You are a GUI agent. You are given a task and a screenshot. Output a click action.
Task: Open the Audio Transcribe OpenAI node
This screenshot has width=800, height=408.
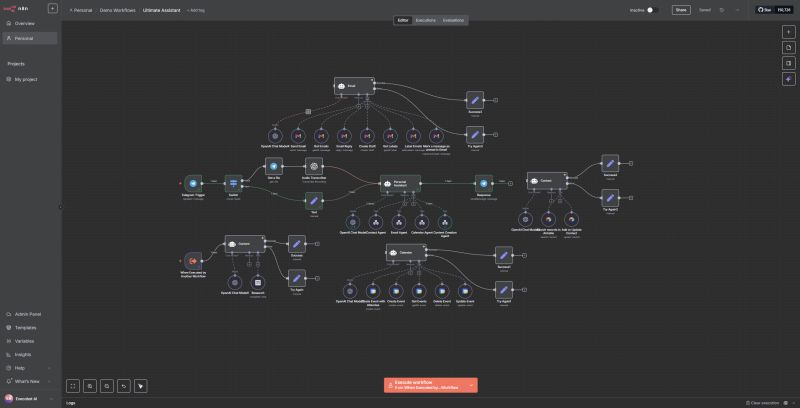tap(314, 166)
